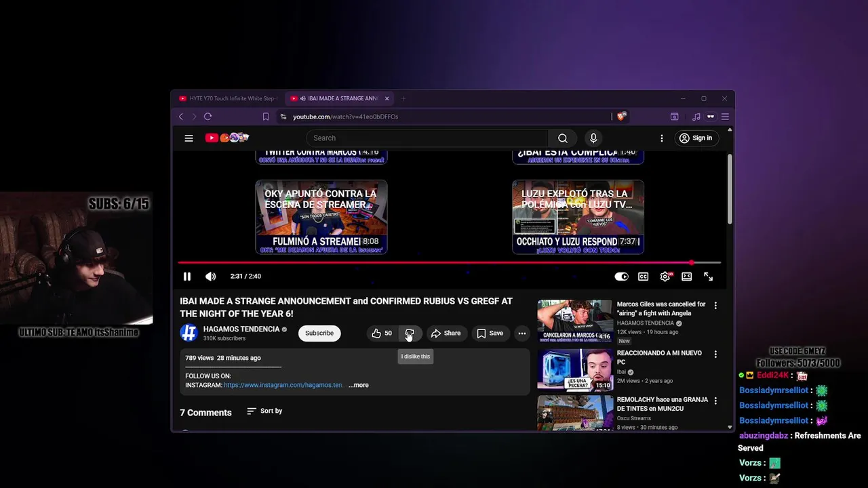Click the youtube.com address bar URL
The height and width of the screenshot is (488, 868).
coord(345,117)
